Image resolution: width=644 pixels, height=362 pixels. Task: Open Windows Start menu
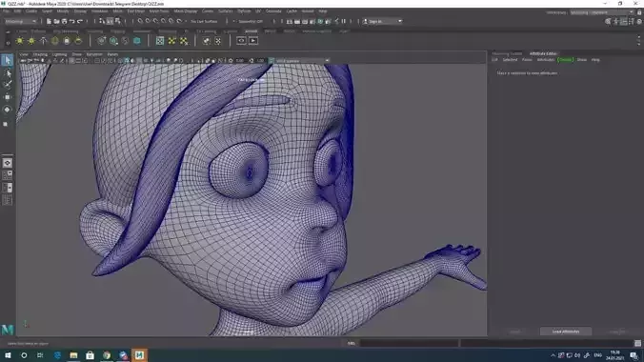pyautogui.click(x=8, y=355)
